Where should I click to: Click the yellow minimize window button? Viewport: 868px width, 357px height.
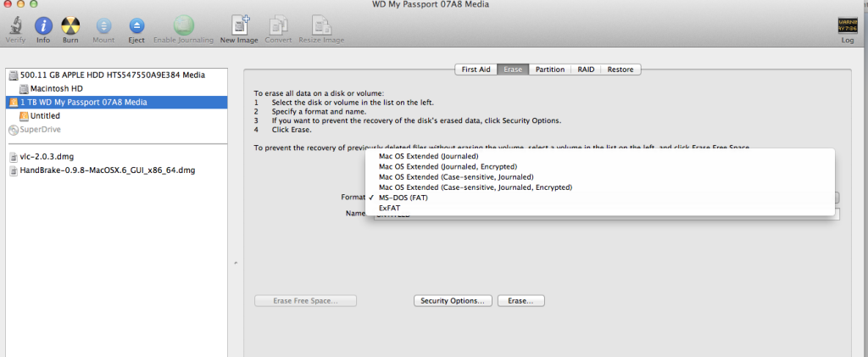click(x=20, y=4)
